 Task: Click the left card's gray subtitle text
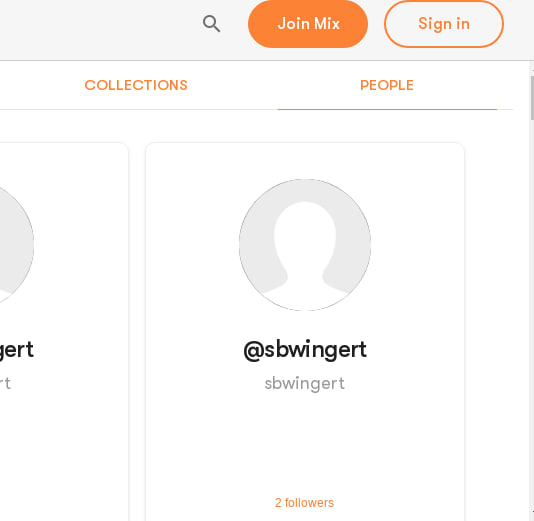coord(5,384)
